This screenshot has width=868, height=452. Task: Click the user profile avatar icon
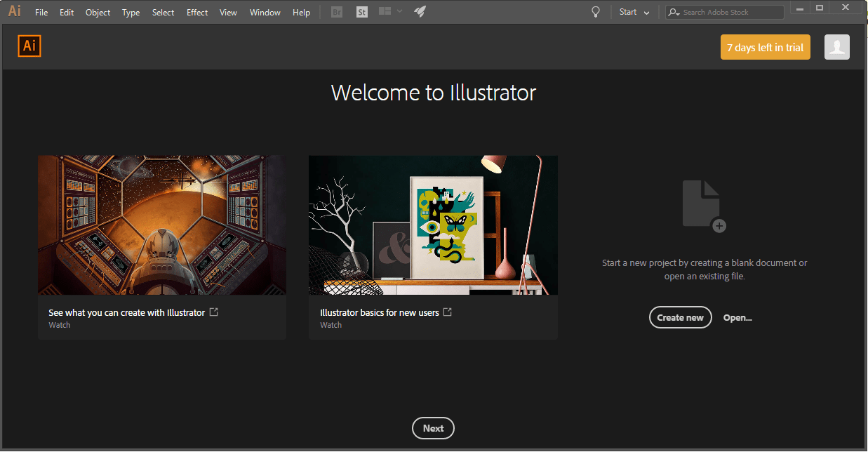pyautogui.click(x=837, y=47)
